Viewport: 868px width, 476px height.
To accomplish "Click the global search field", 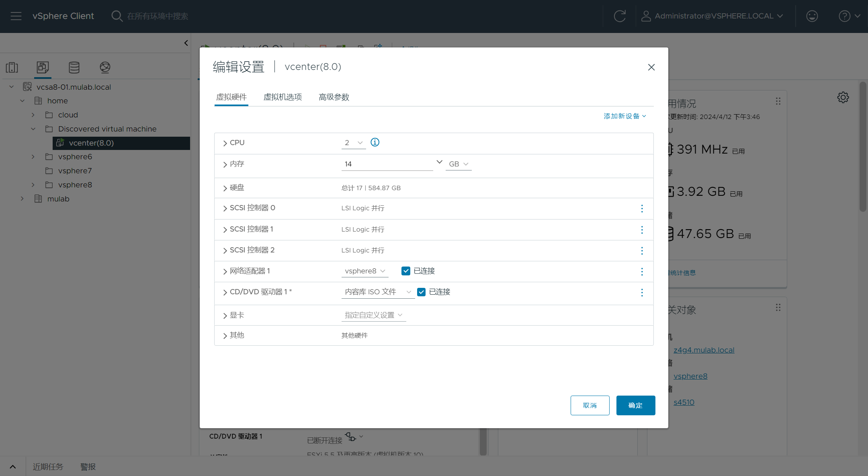I will click(158, 16).
